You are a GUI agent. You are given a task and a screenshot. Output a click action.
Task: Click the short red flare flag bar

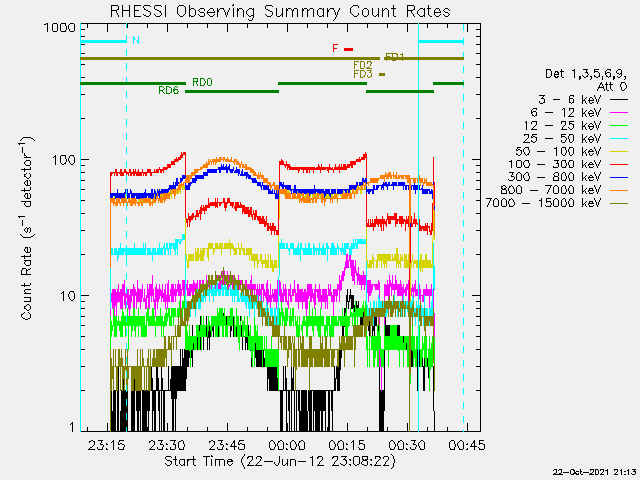pyautogui.click(x=348, y=49)
